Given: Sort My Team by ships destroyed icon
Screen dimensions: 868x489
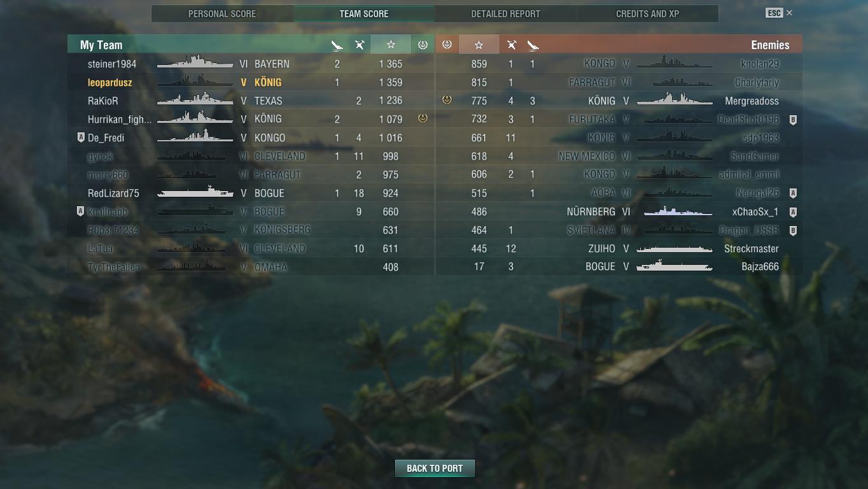Looking at the screenshot, I should (x=337, y=45).
